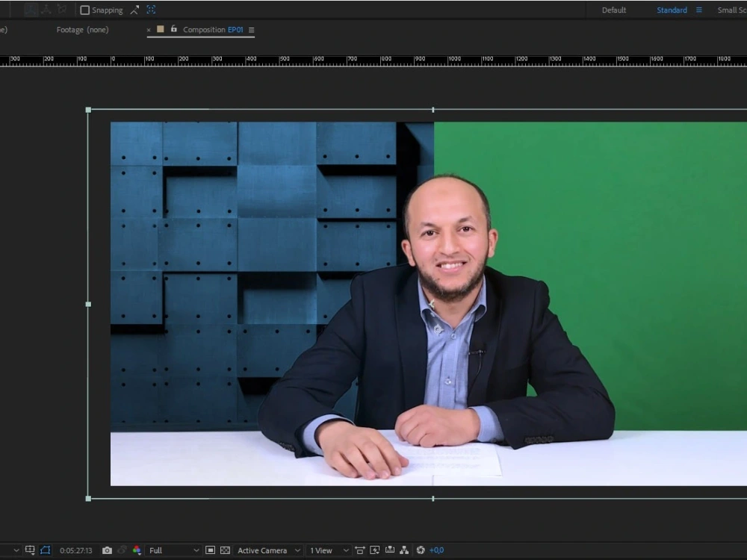Click the show snapshot icon

(122, 550)
